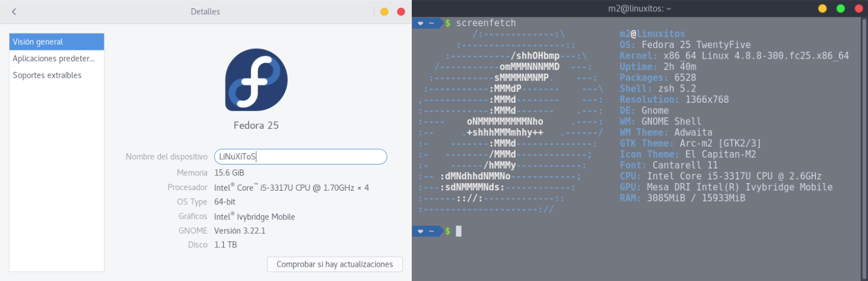Click the RAM 3085MiB line
This screenshot has height=281, width=868.
[x=682, y=198]
